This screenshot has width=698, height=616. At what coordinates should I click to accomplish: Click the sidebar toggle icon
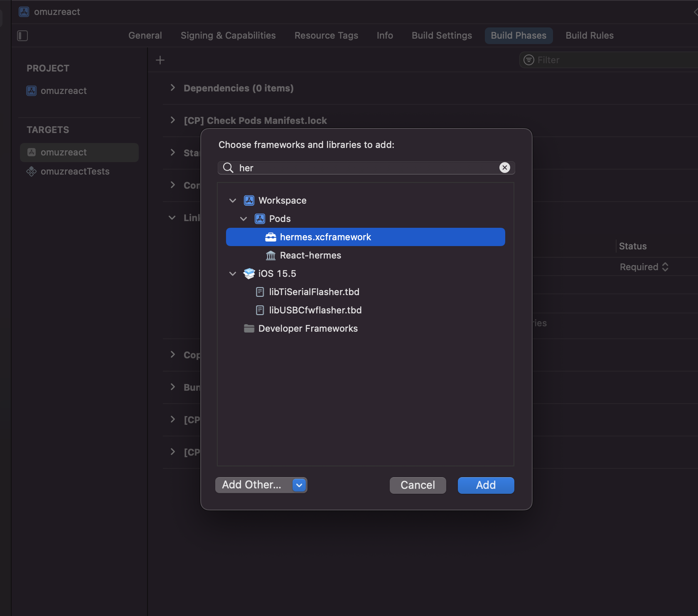22,36
